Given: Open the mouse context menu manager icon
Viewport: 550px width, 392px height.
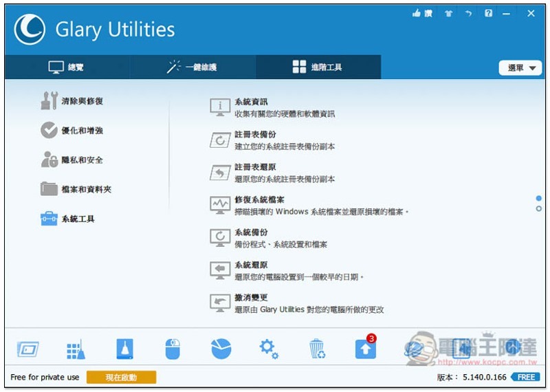Looking at the screenshot, I should pos(173,349).
